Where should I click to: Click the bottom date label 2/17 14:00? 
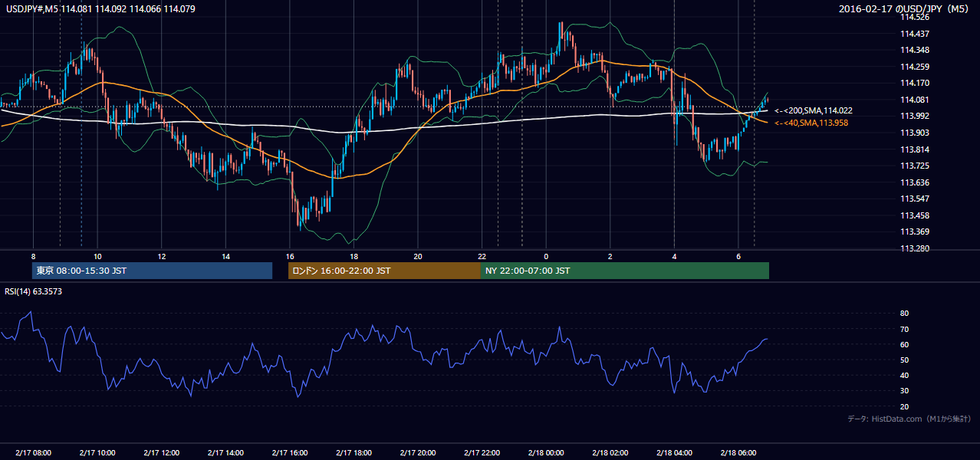[x=225, y=452]
